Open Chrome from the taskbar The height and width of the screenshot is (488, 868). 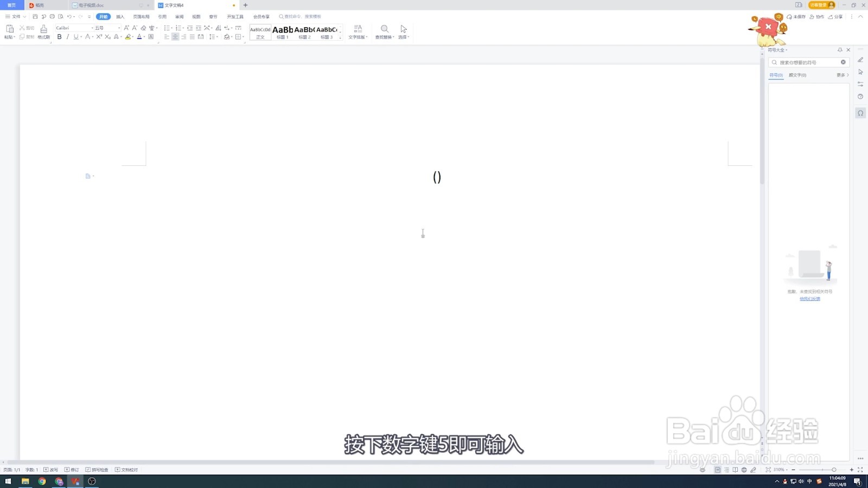(42, 481)
